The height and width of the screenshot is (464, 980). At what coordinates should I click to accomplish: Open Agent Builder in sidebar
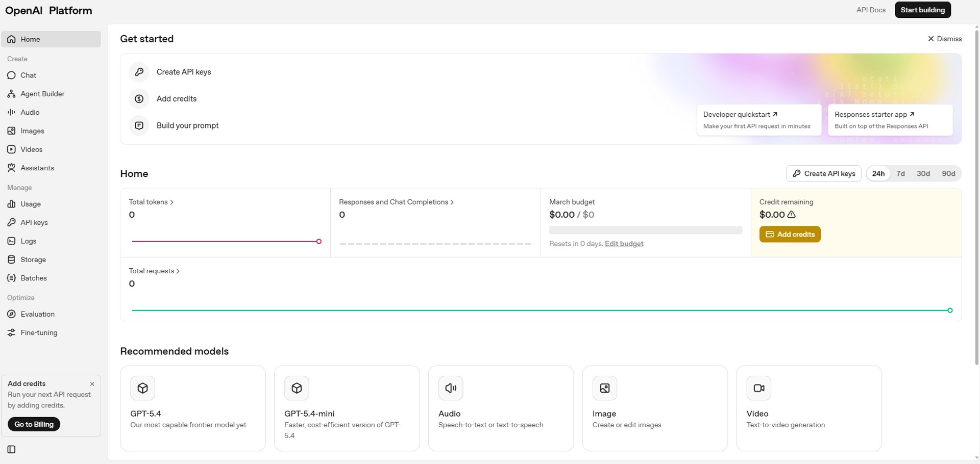tap(51, 94)
